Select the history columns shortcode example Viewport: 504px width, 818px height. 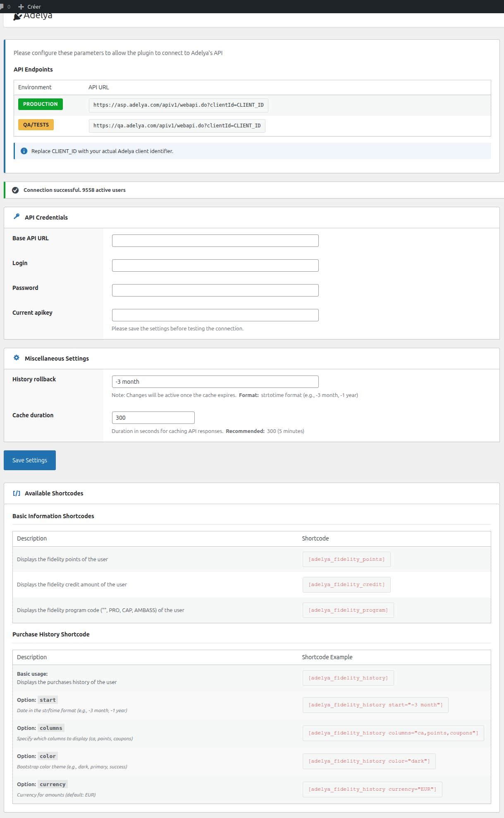point(393,733)
